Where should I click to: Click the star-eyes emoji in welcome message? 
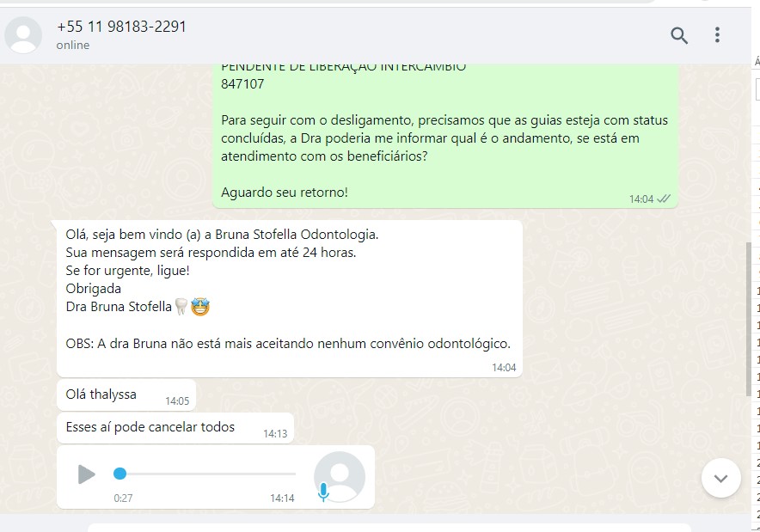pos(200,307)
